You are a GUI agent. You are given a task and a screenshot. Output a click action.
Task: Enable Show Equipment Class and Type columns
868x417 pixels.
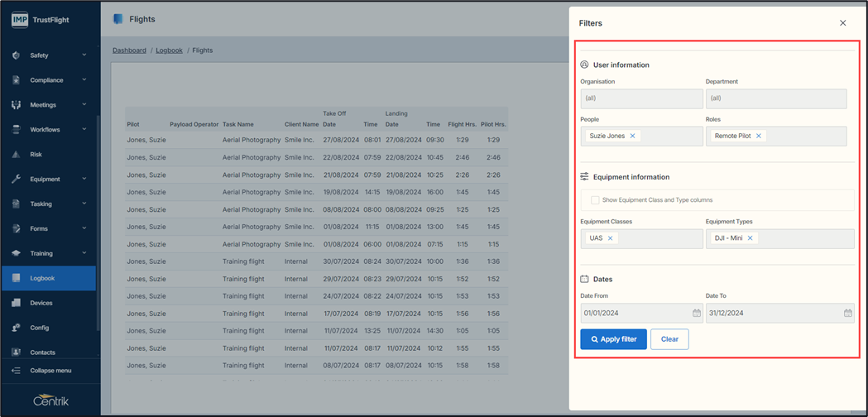pyautogui.click(x=595, y=200)
